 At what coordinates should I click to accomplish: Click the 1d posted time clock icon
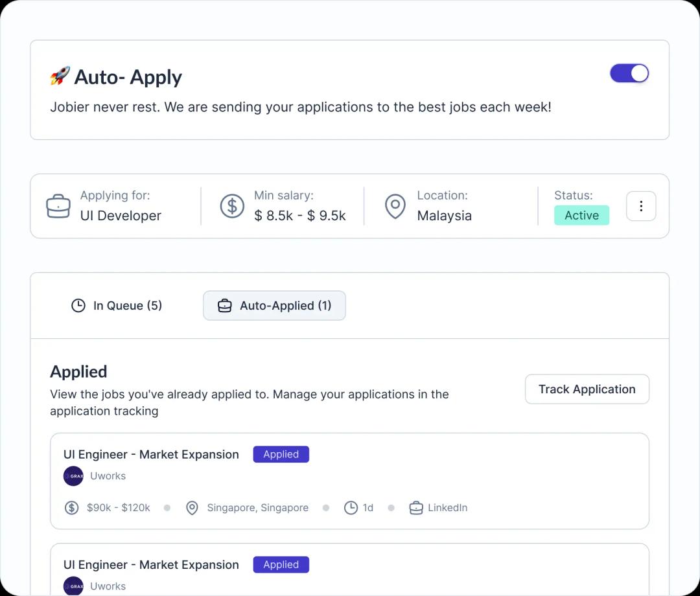pos(351,508)
